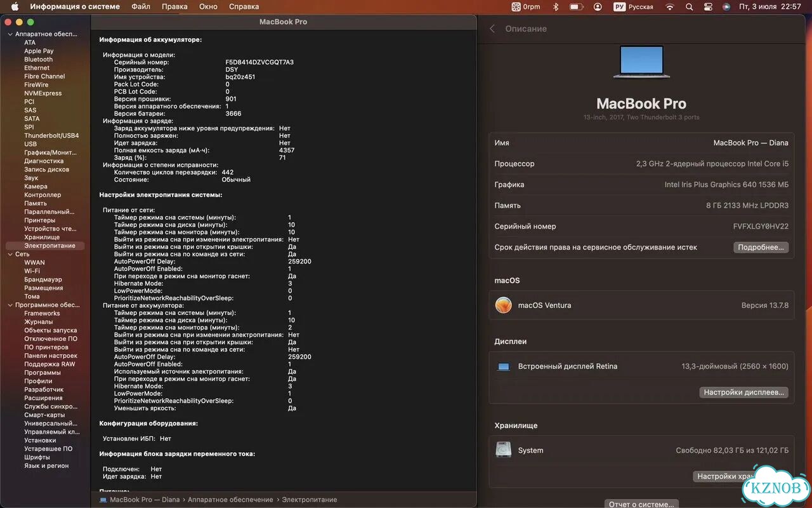
Task: Open the Справка menu
Action: pyautogui.click(x=244, y=6)
